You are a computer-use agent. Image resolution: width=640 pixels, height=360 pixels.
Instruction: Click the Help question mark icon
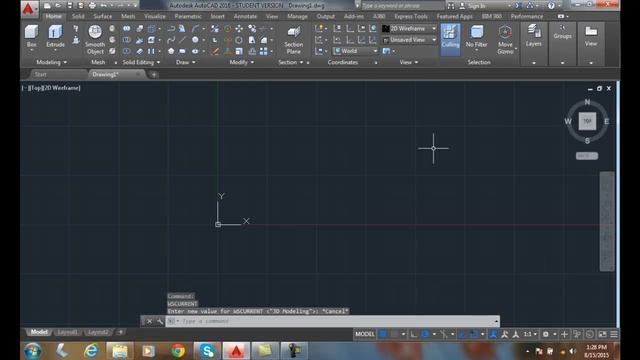click(x=551, y=6)
